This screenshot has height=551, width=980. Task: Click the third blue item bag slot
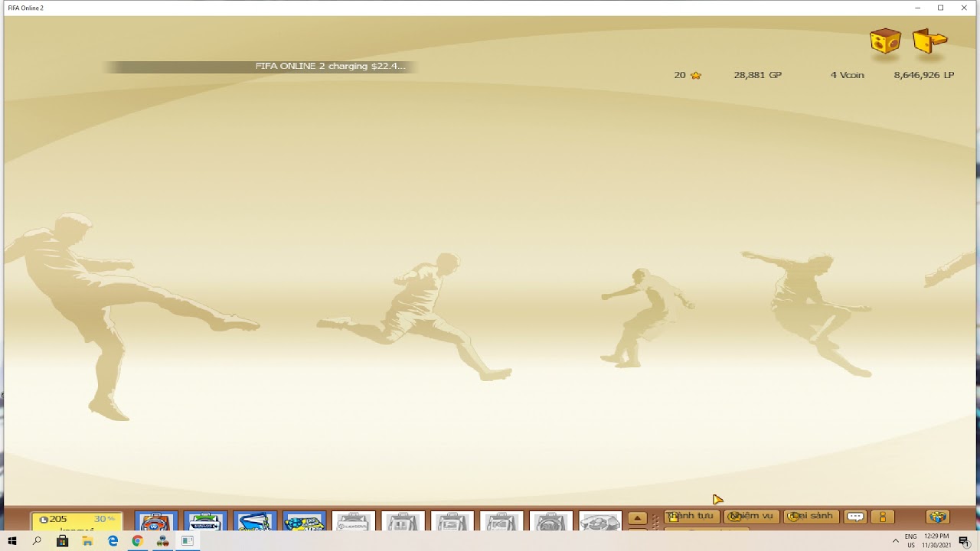255,521
